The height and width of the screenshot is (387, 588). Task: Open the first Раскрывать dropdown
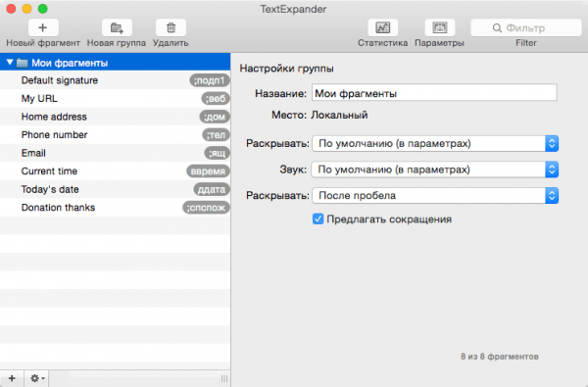tap(435, 144)
